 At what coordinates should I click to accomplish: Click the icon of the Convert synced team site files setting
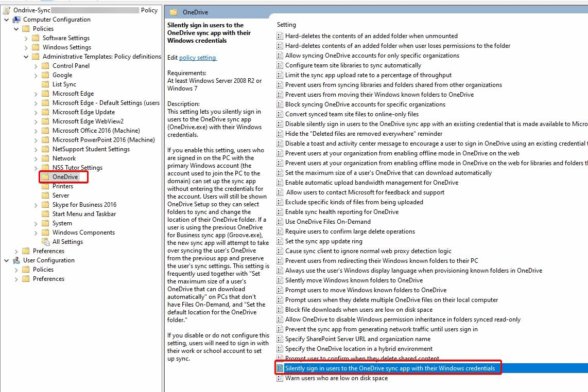point(280,114)
